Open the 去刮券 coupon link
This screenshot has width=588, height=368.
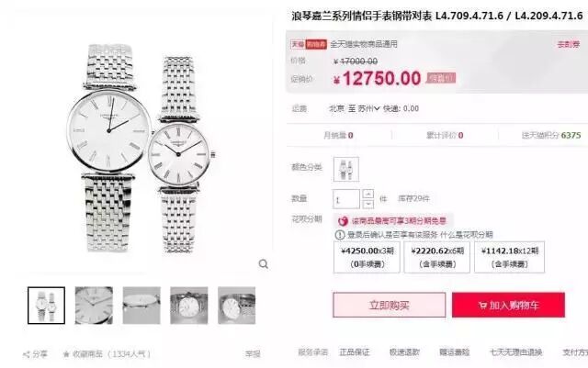[568, 45]
